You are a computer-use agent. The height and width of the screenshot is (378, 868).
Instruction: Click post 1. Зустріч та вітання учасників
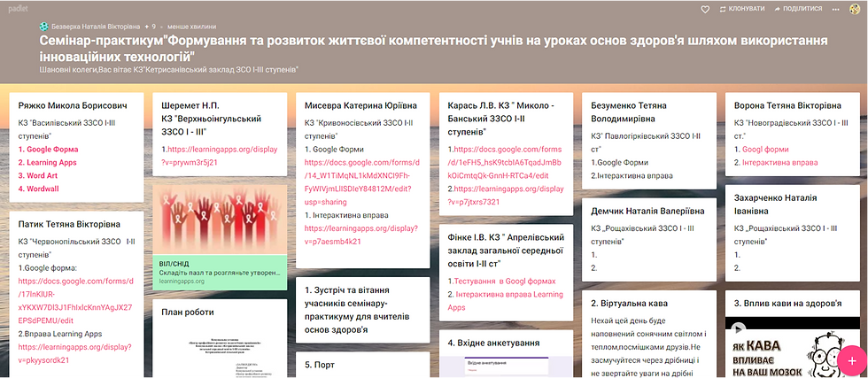(x=355, y=309)
